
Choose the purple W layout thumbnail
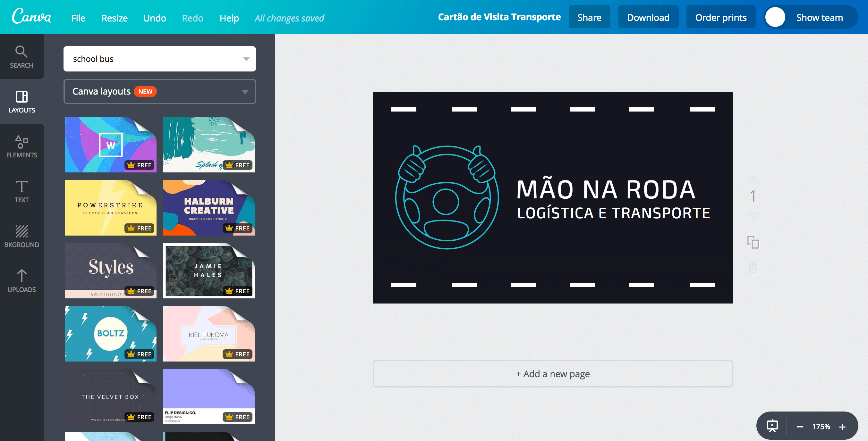pyautogui.click(x=111, y=145)
